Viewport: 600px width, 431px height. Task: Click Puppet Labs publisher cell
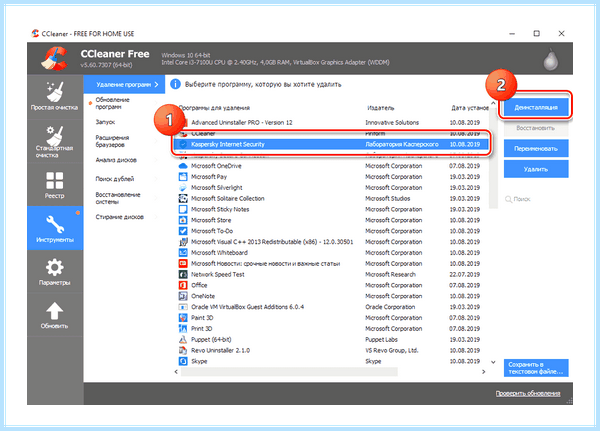381,340
